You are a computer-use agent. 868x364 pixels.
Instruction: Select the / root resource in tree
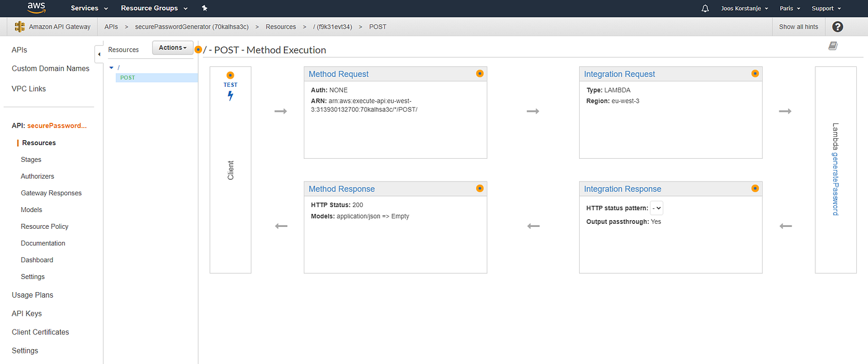118,67
